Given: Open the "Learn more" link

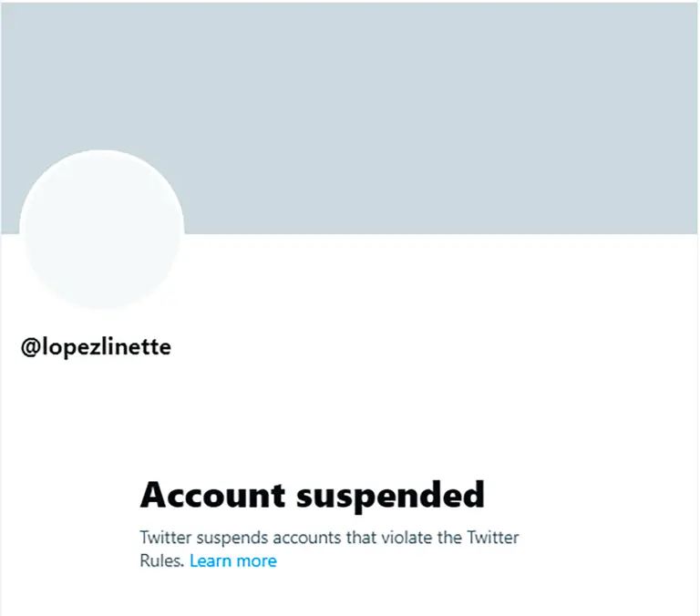Looking at the screenshot, I should (232, 560).
